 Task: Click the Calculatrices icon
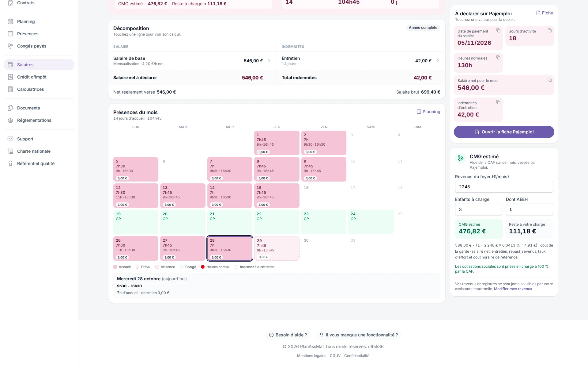click(10, 89)
